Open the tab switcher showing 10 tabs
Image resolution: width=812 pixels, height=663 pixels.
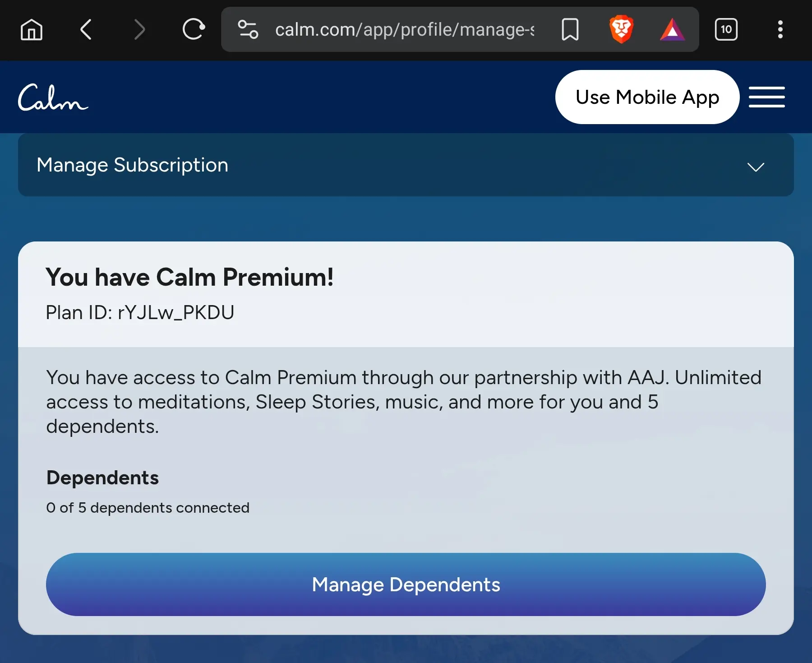pyautogui.click(x=726, y=30)
